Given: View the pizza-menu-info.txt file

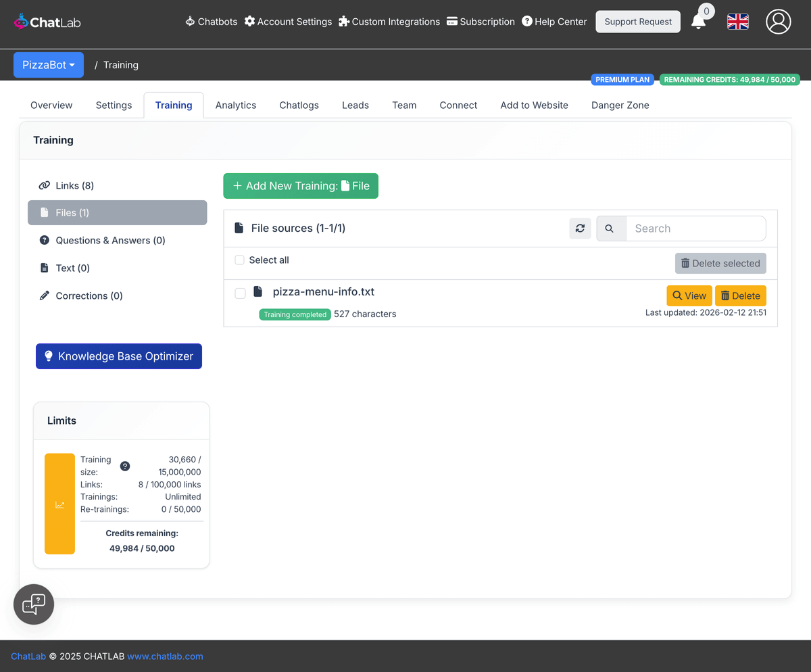Looking at the screenshot, I should pos(689,296).
